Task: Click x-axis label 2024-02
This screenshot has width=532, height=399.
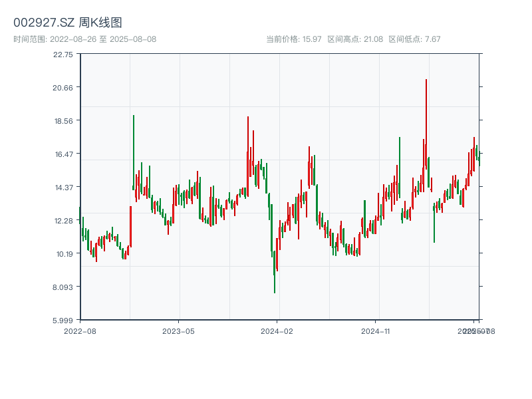Action: click(x=277, y=331)
